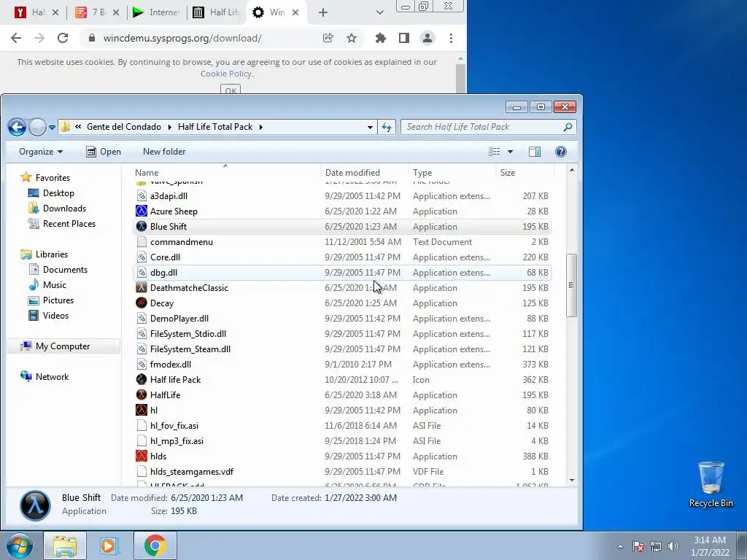Select the hl application icon
Screen dimensions: 747x560
click(142, 410)
